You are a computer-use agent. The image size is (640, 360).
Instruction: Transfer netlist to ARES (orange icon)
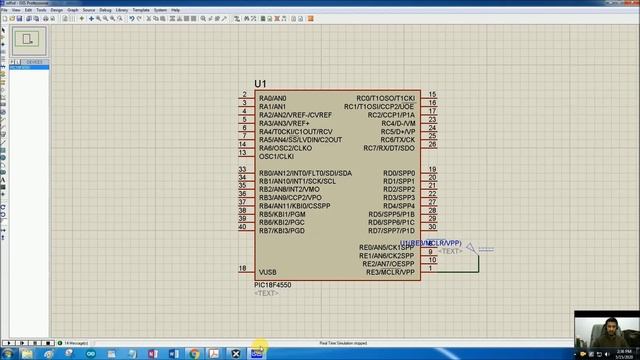(311, 19)
